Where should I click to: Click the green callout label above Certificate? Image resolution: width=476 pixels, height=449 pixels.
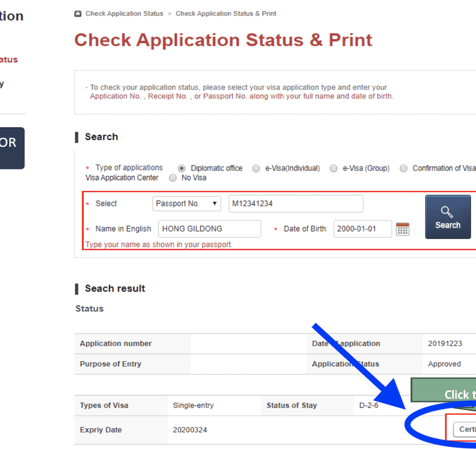(x=443, y=390)
